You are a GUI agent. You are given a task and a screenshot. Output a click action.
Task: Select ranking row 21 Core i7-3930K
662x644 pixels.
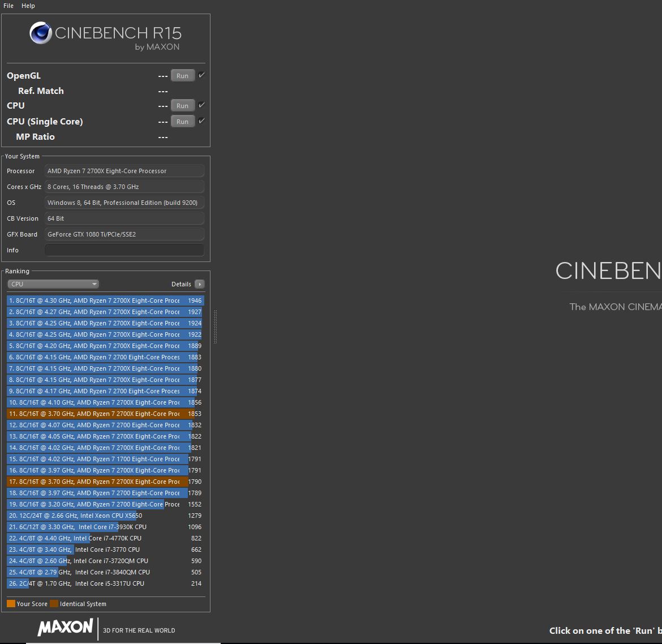pyautogui.click(x=106, y=527)
